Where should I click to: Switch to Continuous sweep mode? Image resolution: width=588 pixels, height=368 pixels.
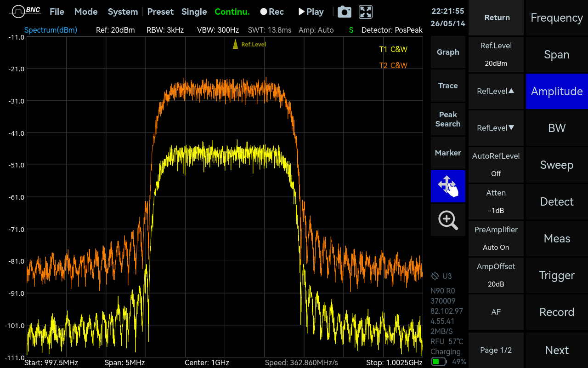point(232,12)
